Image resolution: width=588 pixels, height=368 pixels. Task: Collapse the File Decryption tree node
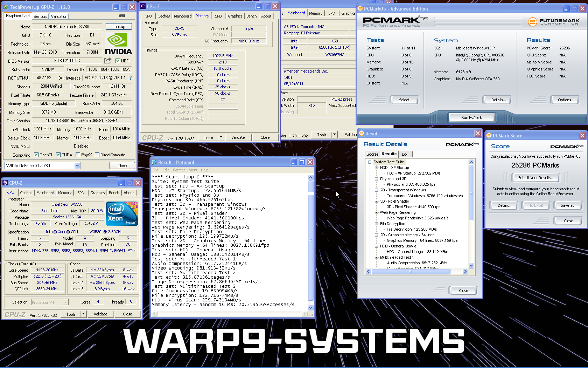click(x=376, y=224)
